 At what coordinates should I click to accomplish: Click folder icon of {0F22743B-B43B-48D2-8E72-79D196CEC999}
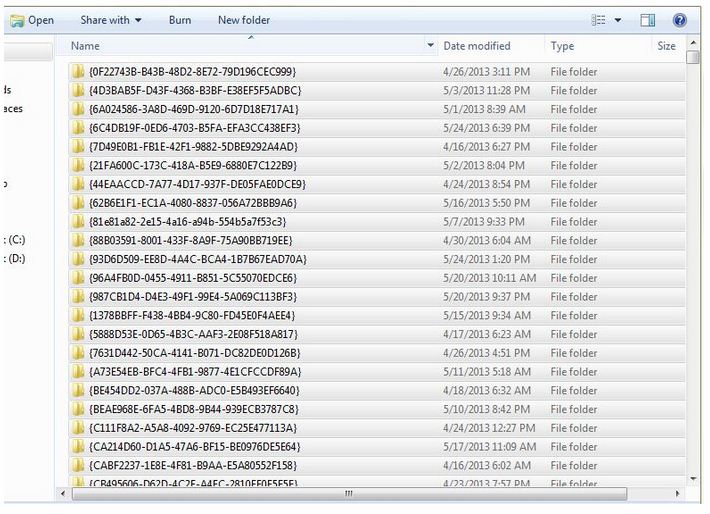[78, 72]
